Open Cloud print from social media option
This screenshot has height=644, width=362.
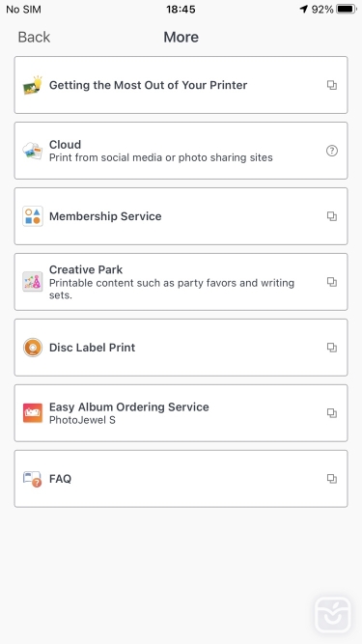(x=181, y=151)
